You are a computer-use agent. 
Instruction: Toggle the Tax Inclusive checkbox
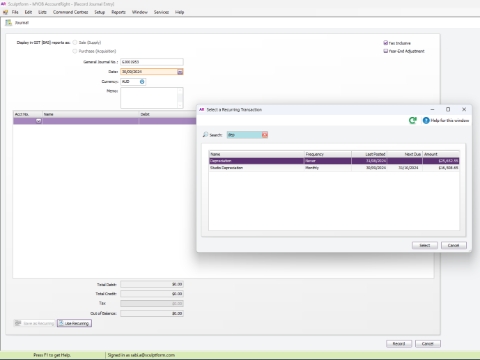pos(386,43)
